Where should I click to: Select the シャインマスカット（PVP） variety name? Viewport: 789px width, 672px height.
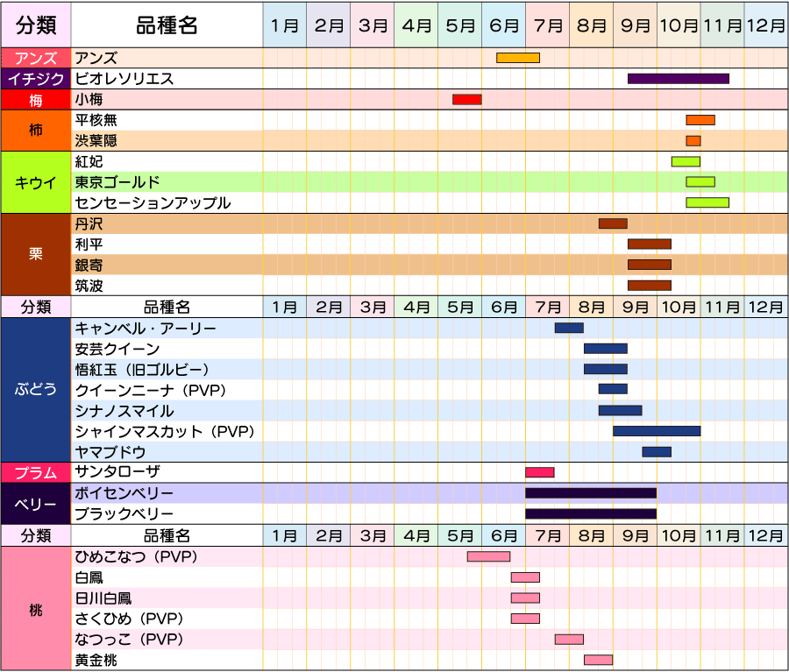click(165, 431)
